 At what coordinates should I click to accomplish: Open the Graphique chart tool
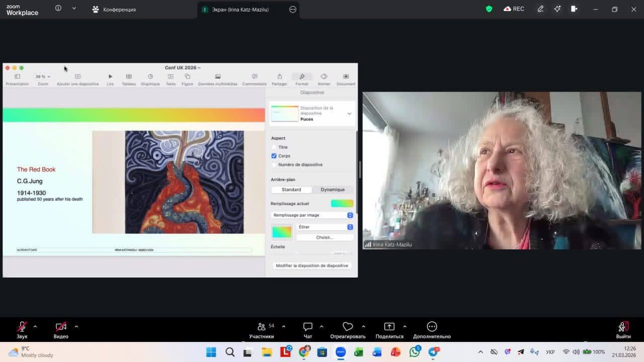point(150,76)
